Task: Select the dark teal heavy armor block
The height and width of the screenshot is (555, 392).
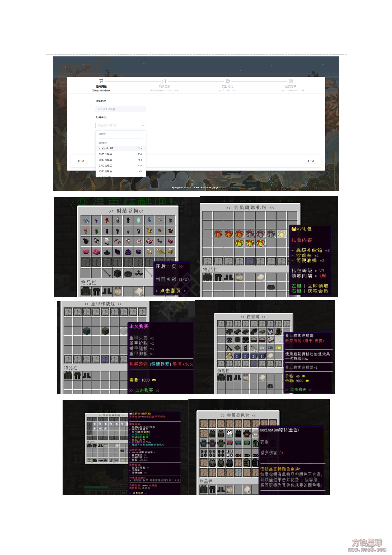Action: (87, 330)
